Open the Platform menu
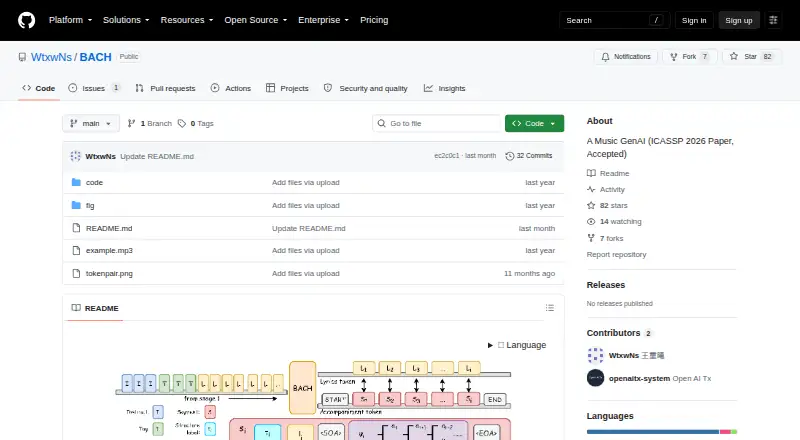 coord(70,20)
